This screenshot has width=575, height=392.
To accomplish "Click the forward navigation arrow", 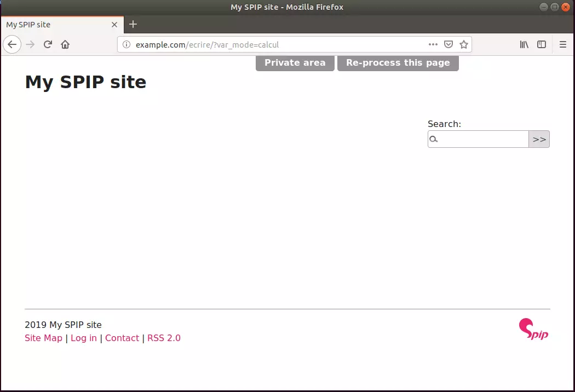I will tap(30, 45).
